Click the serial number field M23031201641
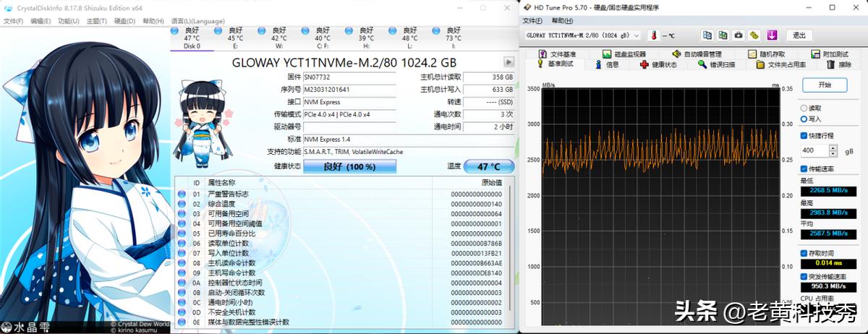The height and width of the screenshot is (334, 868). 350,90
